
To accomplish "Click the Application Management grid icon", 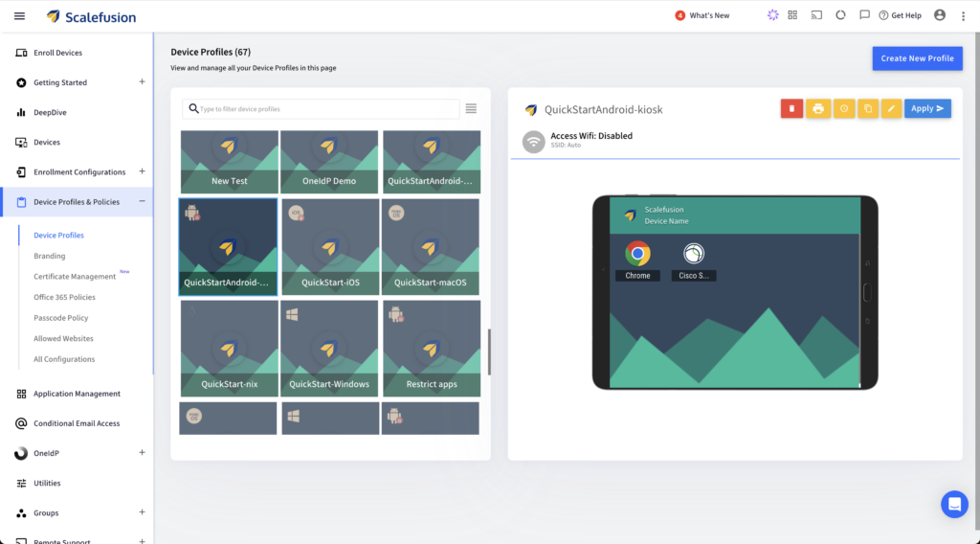I will (x=21, y=394).
